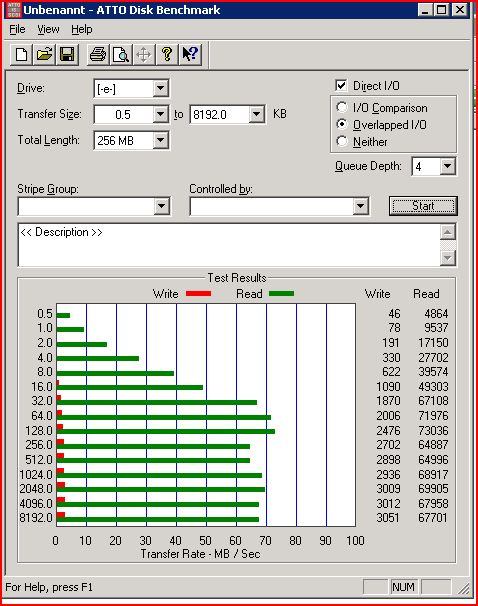Click the write value 1090
Screen dimensions: 478x606
pos(388,387)
